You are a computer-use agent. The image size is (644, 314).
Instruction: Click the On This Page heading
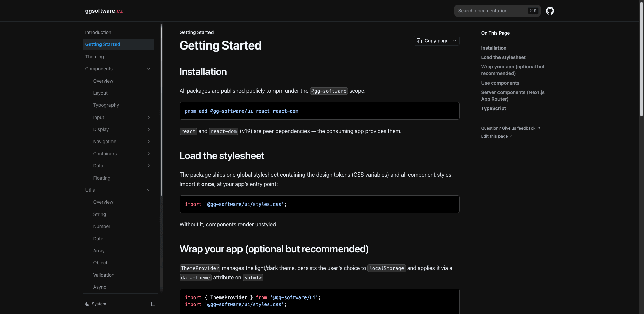tap(495, 33)
